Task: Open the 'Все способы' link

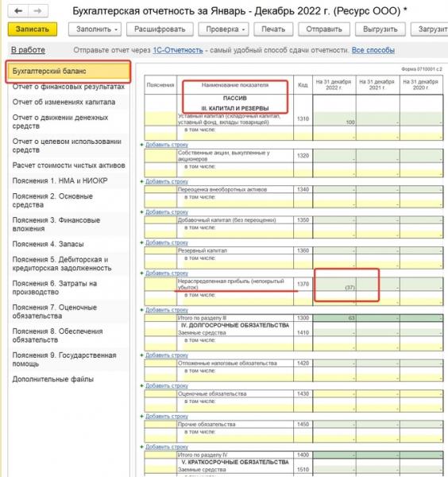Action: [x=373, y=50]
